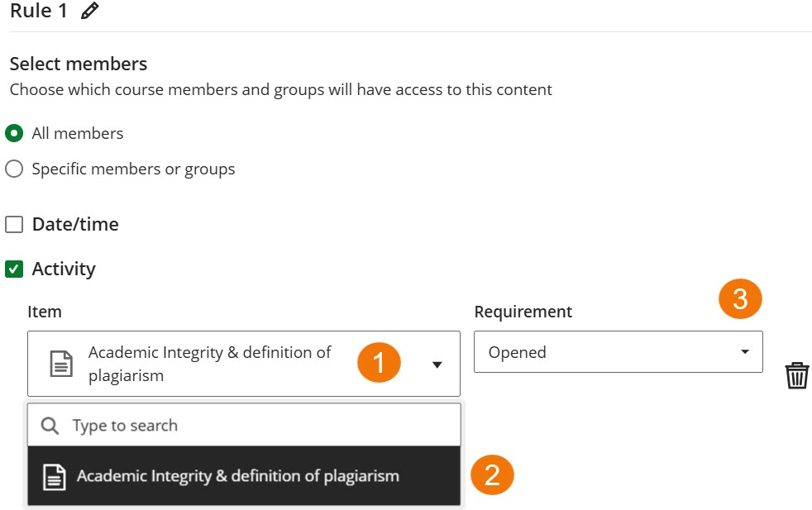Enable the Date/time checkbox

tap(14, 224)
